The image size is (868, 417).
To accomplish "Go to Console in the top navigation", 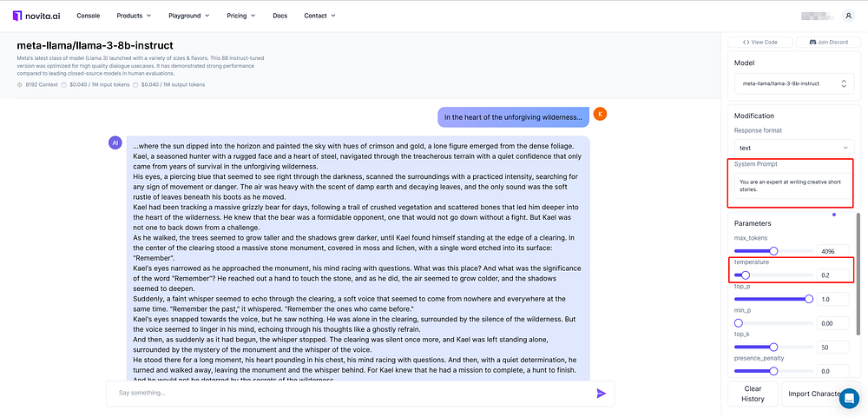I will point(88,16).
